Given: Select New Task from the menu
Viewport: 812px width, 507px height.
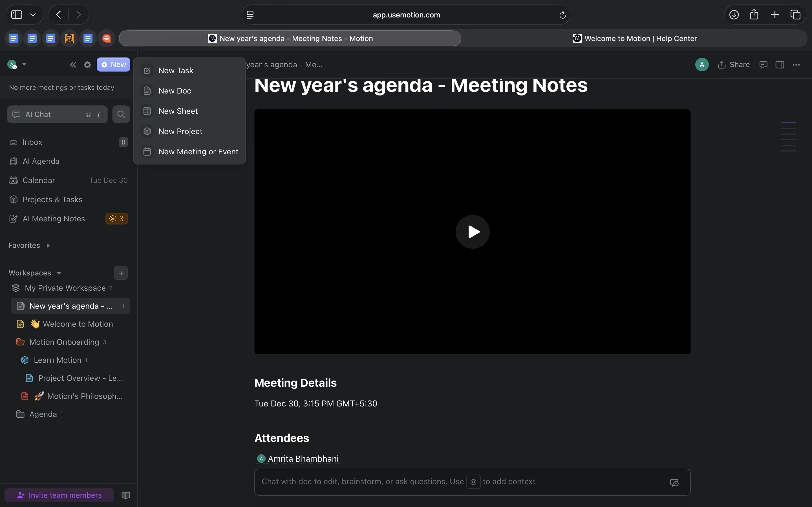Looking at the screenshot, I should click(x=176, y=71).
